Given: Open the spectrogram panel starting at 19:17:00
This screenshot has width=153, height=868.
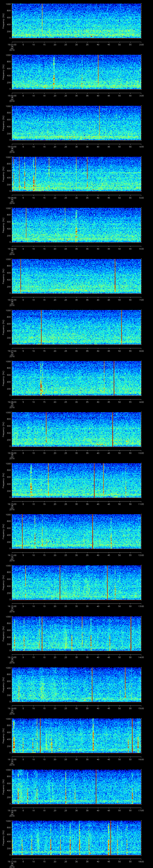Looking at the screenshot, I should pos(76,838).
